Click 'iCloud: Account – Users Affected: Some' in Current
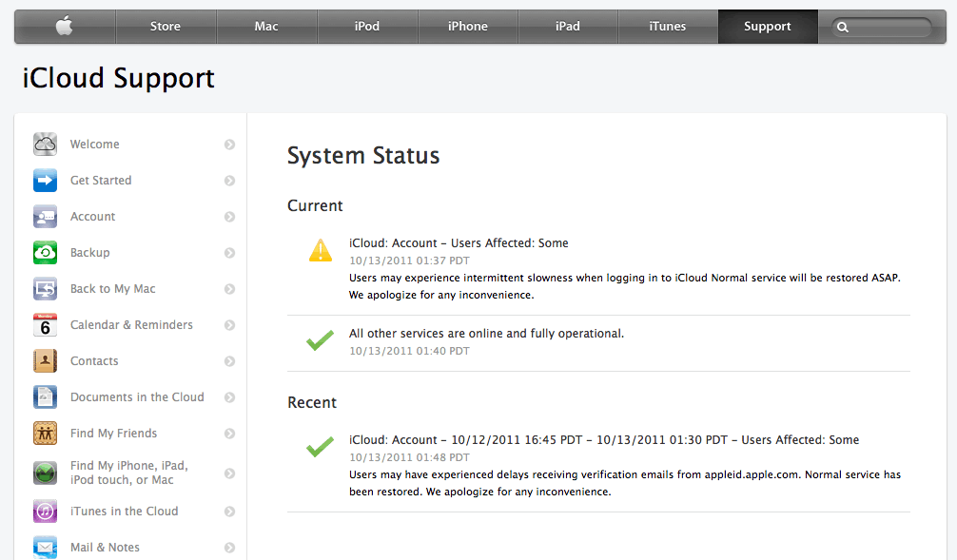This screenshot has width=957, height=560. (459, 242)
